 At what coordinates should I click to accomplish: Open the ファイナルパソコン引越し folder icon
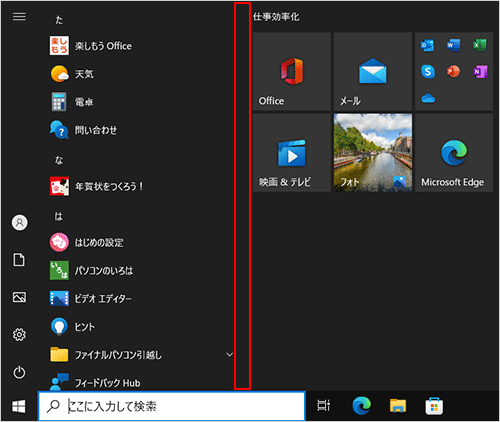tap(59, 354)
